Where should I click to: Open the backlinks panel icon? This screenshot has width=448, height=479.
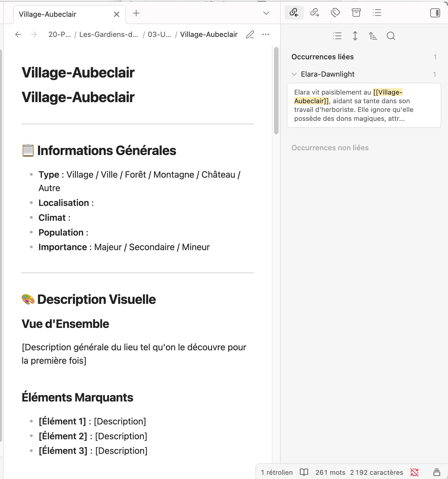tap(294, 13)
